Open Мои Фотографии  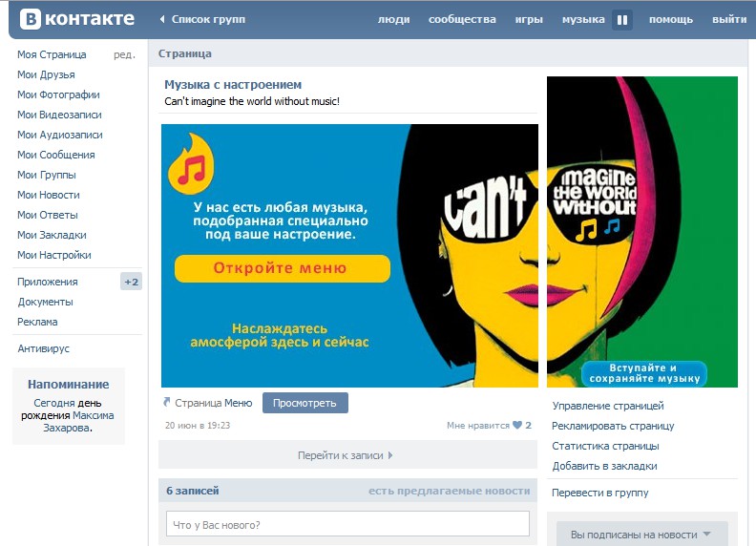[58, 94]
